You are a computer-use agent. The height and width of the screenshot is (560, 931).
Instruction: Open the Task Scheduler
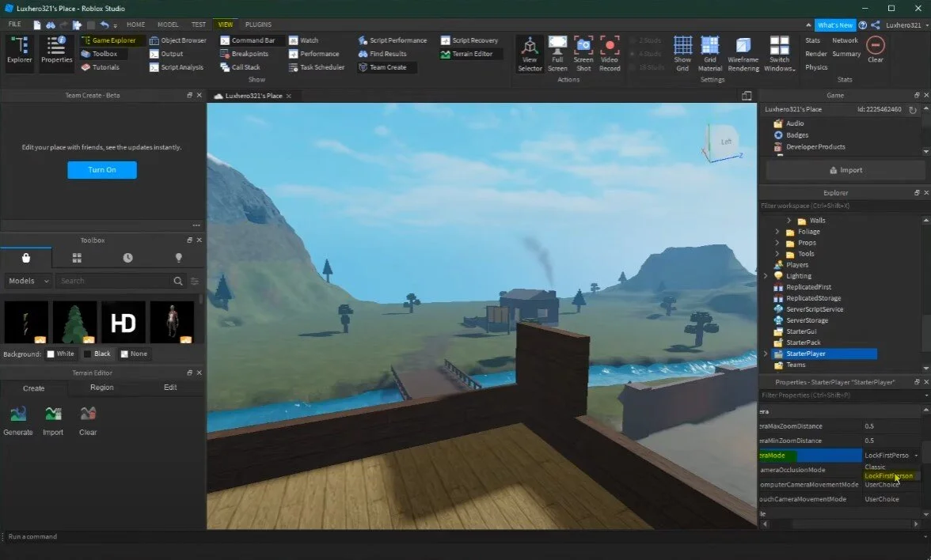(x=317, y=68)
